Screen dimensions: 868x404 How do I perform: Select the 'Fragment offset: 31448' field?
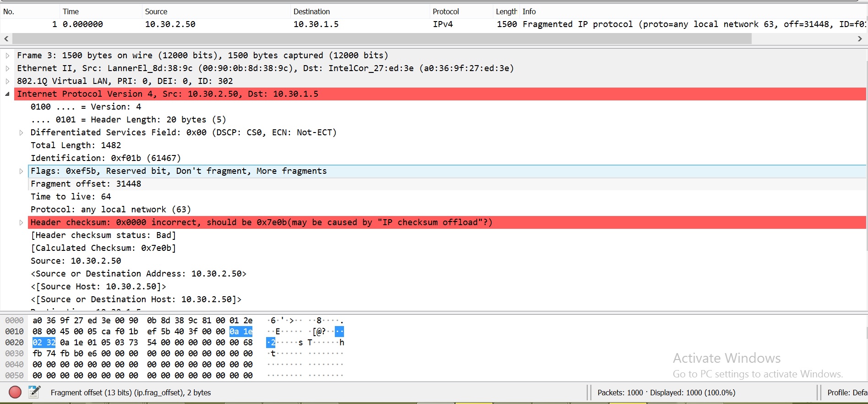click(86, 184)
